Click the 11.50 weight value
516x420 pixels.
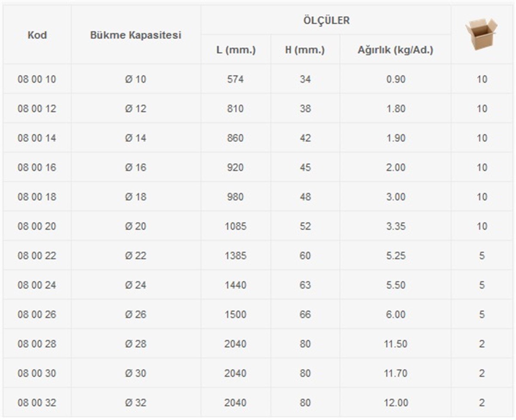tap(396, 344)
